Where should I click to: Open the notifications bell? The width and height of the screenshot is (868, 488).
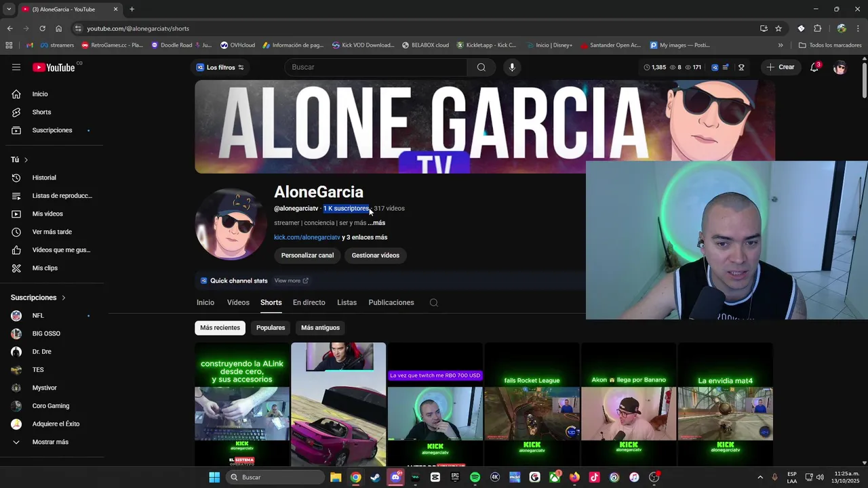tap(814, 67)
